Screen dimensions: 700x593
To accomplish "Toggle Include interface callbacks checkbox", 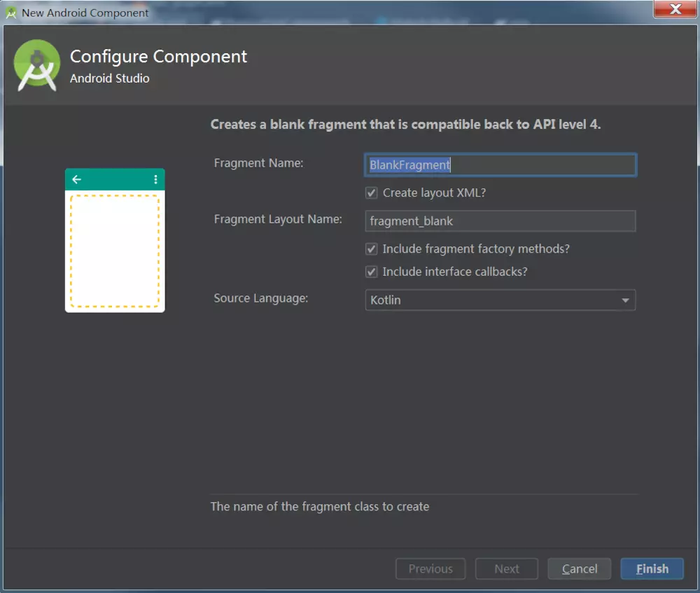I will tap(372, 272).
